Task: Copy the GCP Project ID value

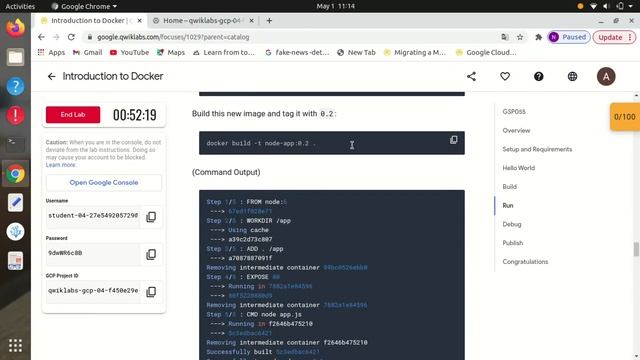Action: tap(151, 292)
